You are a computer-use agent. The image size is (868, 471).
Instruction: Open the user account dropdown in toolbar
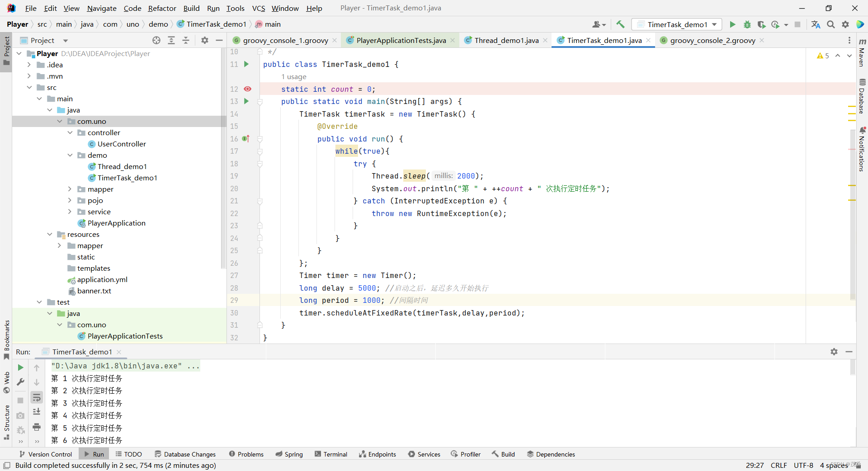[599, 24]
